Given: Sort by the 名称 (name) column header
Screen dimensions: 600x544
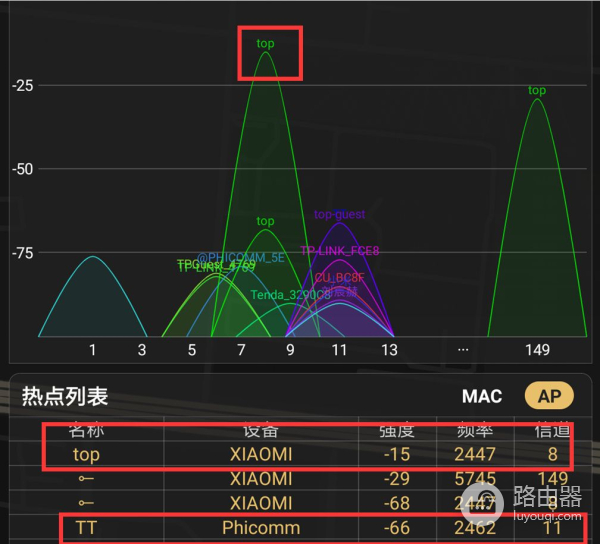Looking at the screenshot, I should tap(87, 431).
